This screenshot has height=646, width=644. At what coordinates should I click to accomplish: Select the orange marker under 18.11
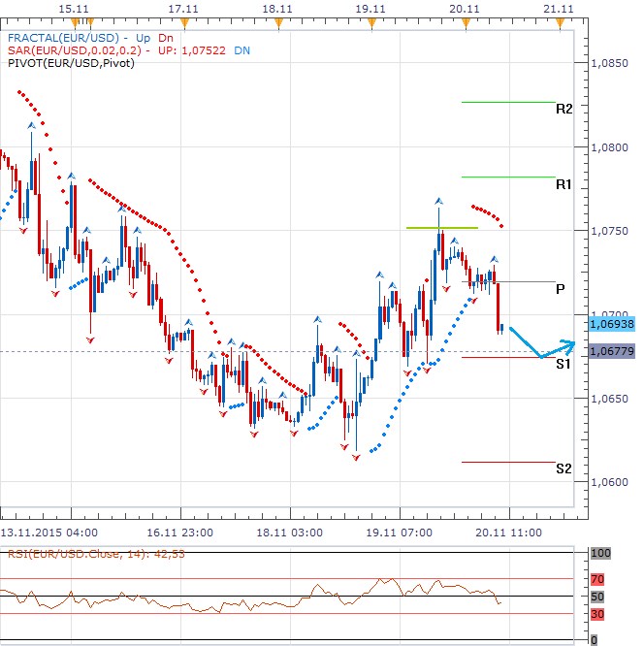coord(277,23)
